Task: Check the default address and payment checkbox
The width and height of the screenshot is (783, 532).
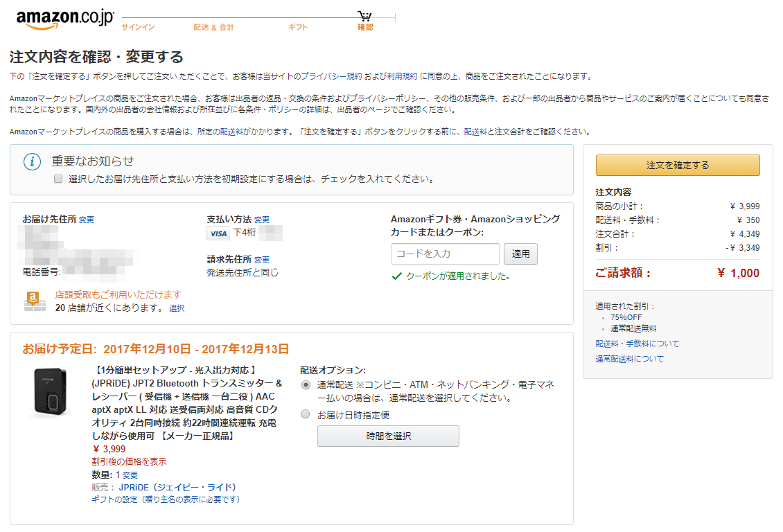Action: coord(58,179)
